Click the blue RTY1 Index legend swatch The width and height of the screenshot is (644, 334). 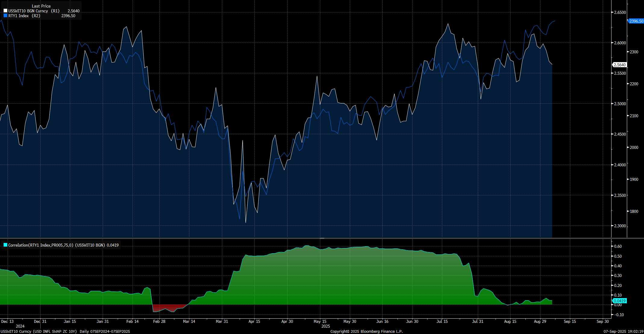coord(5,16)
